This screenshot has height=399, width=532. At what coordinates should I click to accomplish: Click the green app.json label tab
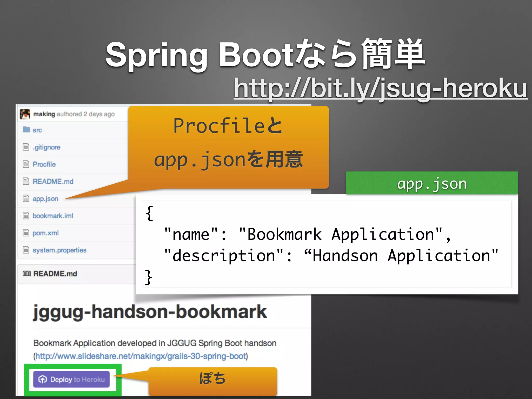[x=432, y=183]
